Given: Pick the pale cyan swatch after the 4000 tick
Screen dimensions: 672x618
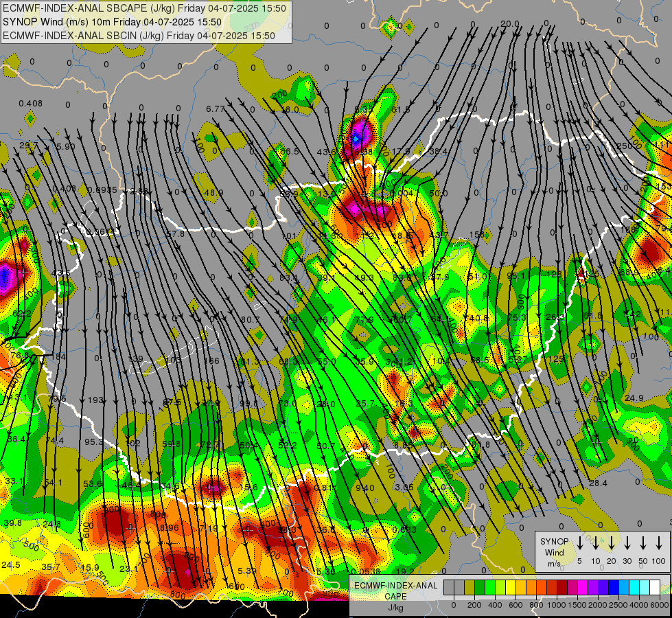Looking at the screenshot, I should (644, 587).
